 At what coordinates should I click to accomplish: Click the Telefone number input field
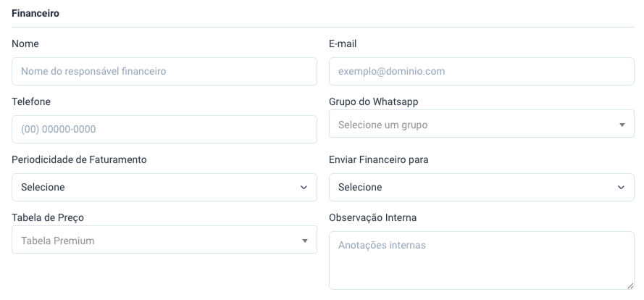point(164,130)
